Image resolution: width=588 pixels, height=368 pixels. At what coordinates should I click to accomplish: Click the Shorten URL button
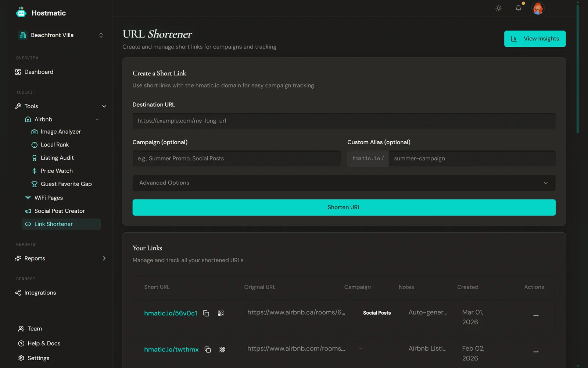tap(344, 208)
